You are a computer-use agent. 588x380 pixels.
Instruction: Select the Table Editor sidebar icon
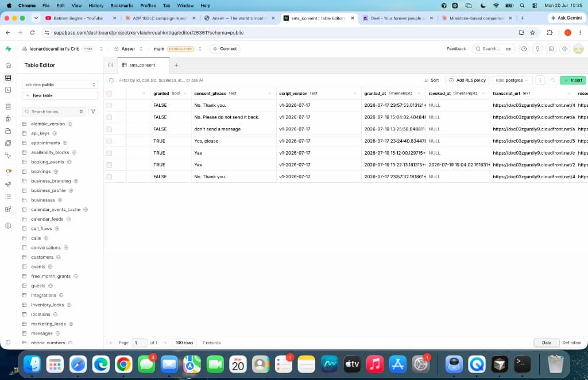(8, 78)
